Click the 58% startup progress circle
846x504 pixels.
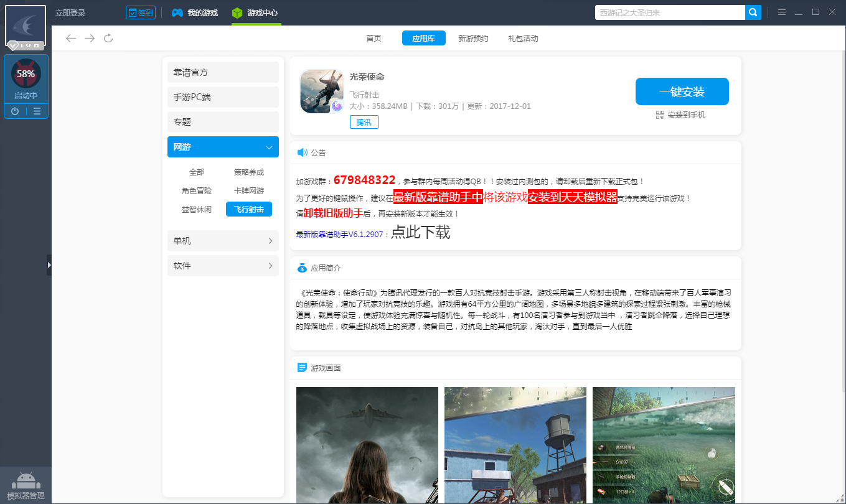pyautogui.click(x=26, y=73)
